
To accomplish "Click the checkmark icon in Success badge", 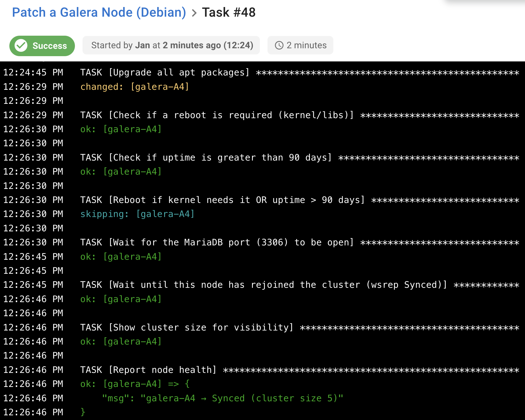I will (x=21, y=46).
